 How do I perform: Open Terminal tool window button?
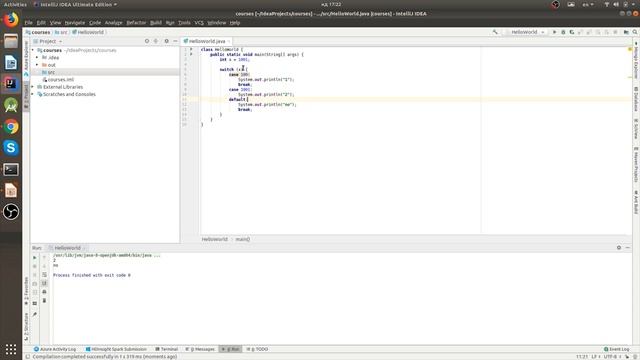click(167, 349)
